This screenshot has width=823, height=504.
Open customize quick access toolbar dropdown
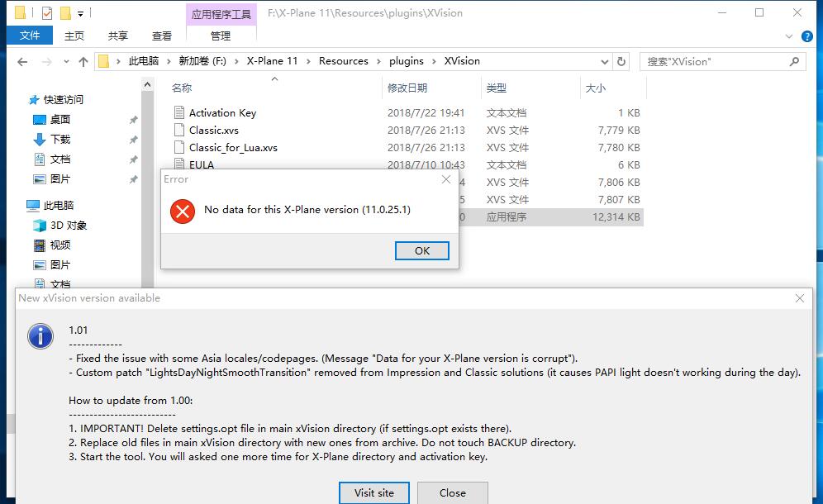pyautogui.click(x=80, y=14)
